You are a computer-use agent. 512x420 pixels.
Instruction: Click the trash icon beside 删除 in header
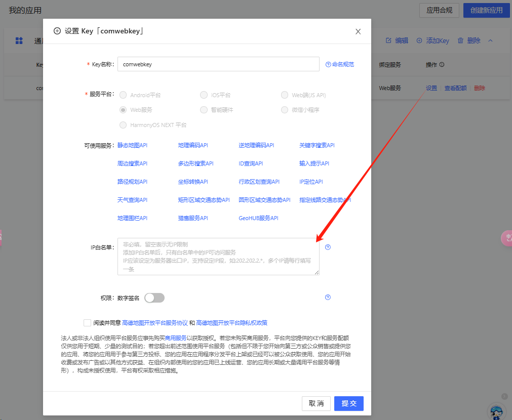point(460,40)
